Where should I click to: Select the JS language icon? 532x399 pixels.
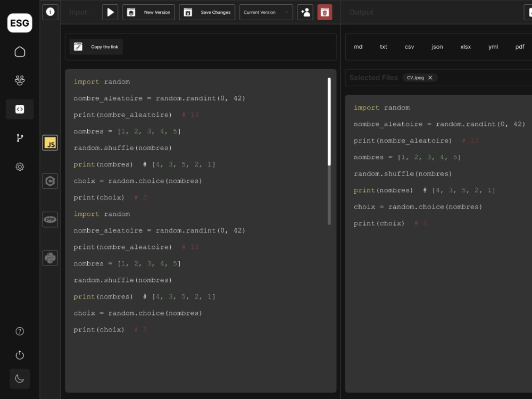pyautogui.click(x=50, y=143)
